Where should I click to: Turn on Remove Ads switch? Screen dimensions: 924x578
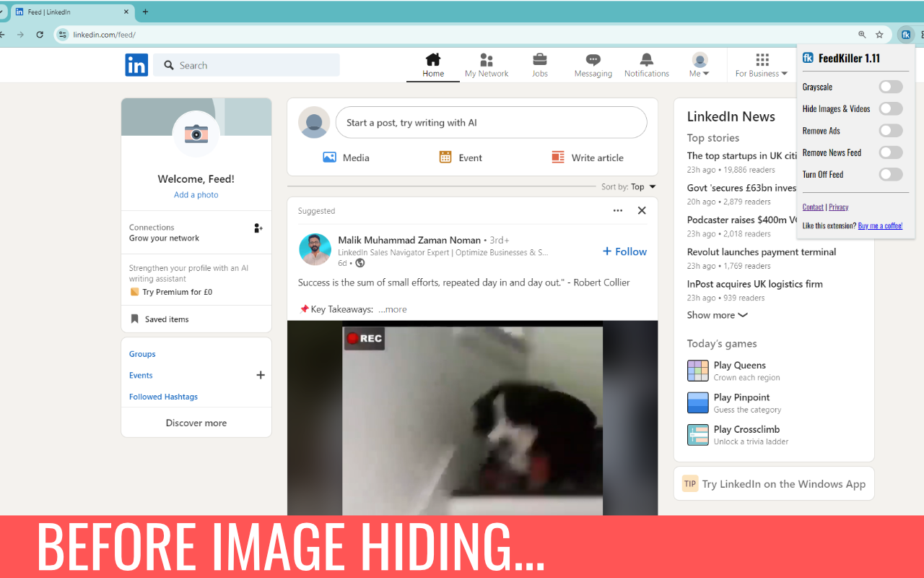[x=891, y=131]
